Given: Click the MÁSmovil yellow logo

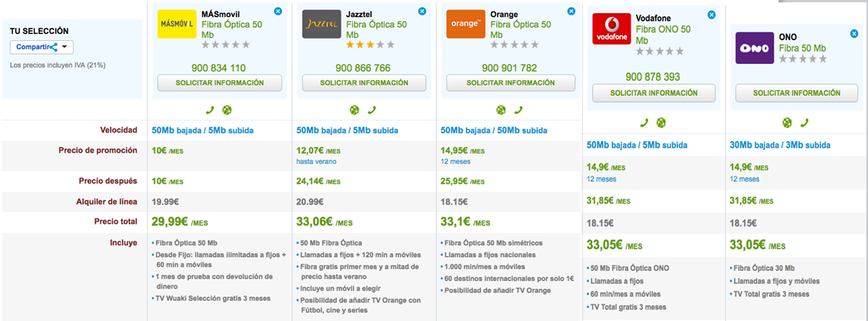Looking at the screenshot, I should pos(177,24).
